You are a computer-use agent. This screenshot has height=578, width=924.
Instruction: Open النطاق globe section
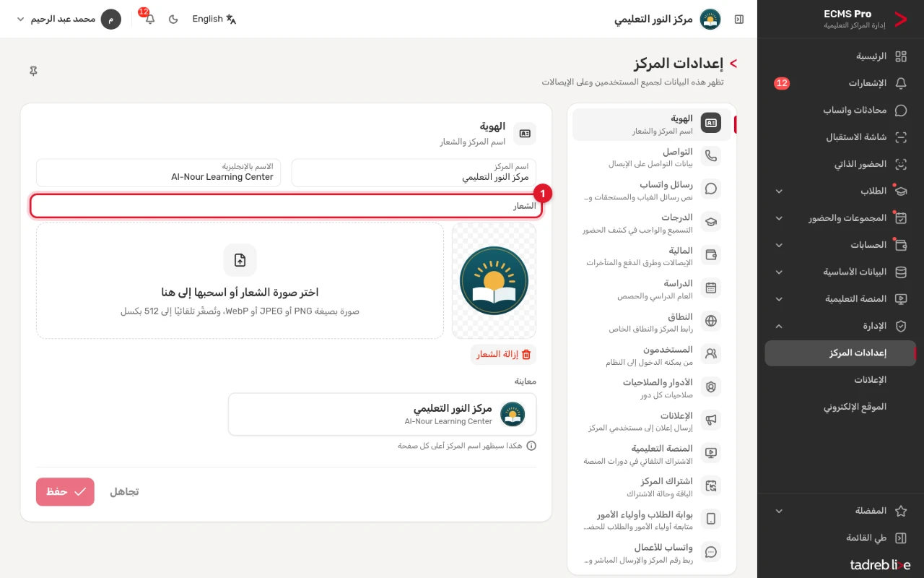pos(652,322)
